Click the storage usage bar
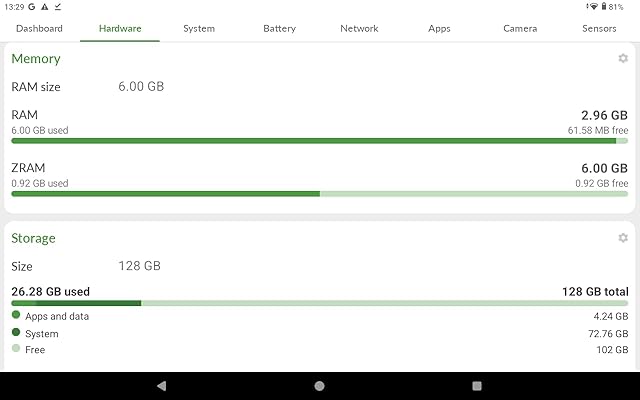The image size is (640, 400). point(320,303)
